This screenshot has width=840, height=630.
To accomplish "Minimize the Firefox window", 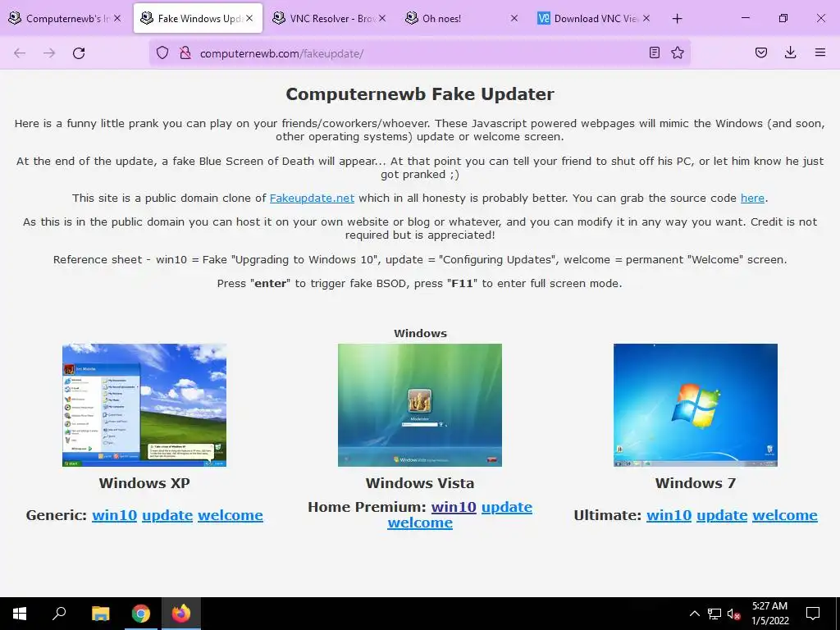I will [745, 18].
